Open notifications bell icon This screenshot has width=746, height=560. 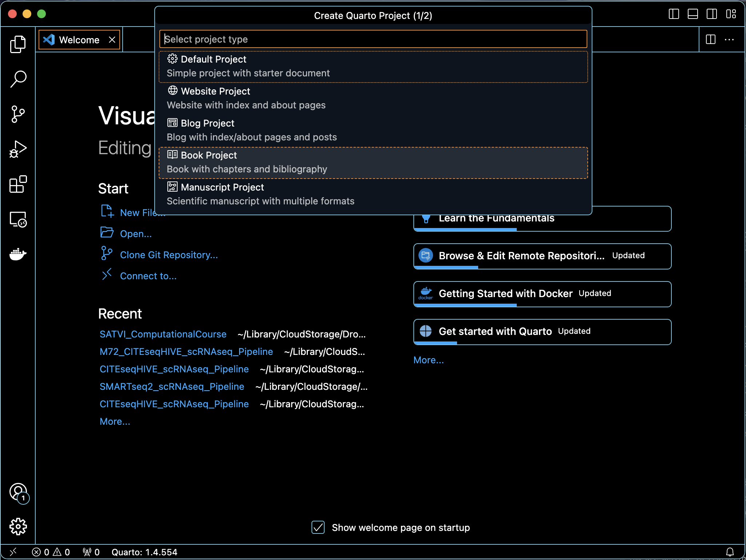(x=730, y=552)
